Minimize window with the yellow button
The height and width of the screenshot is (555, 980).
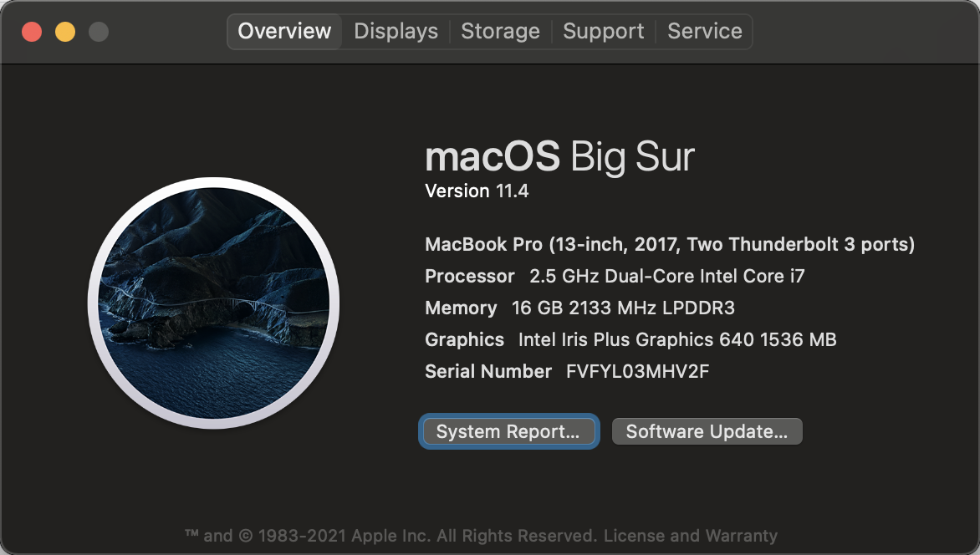65,31
